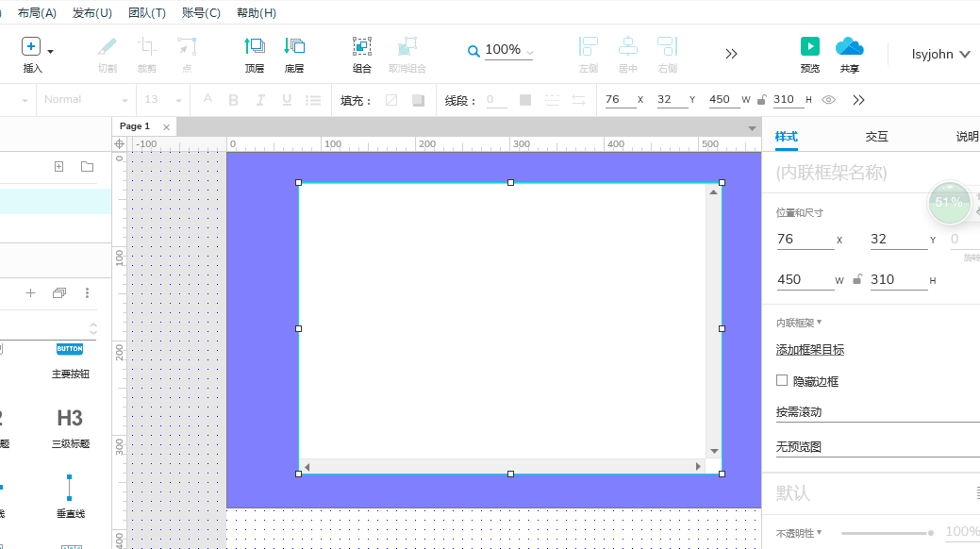Open the 帮助(H) menu
Viewport: 980px width, 549px height.
click(x=257, y=13)
